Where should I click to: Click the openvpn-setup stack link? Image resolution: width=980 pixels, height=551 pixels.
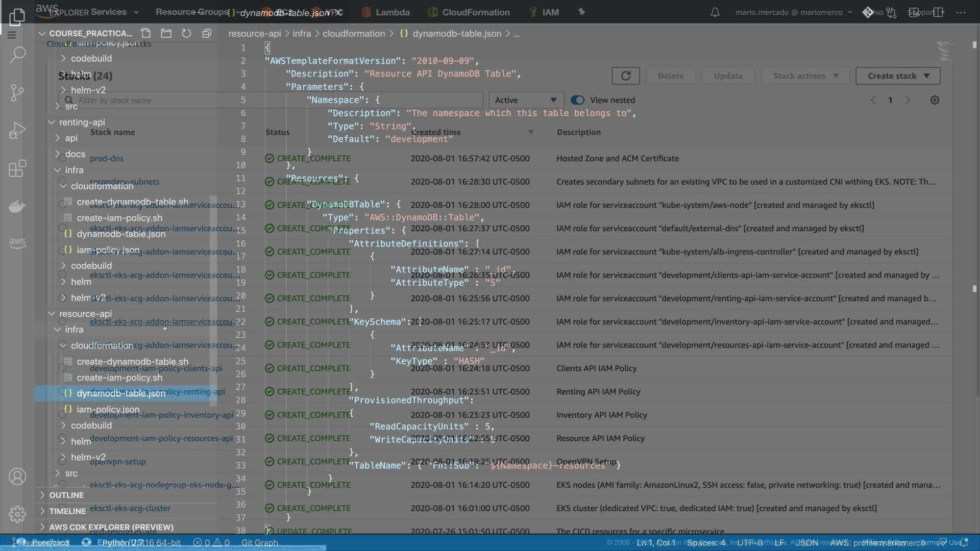pos(118,462)
